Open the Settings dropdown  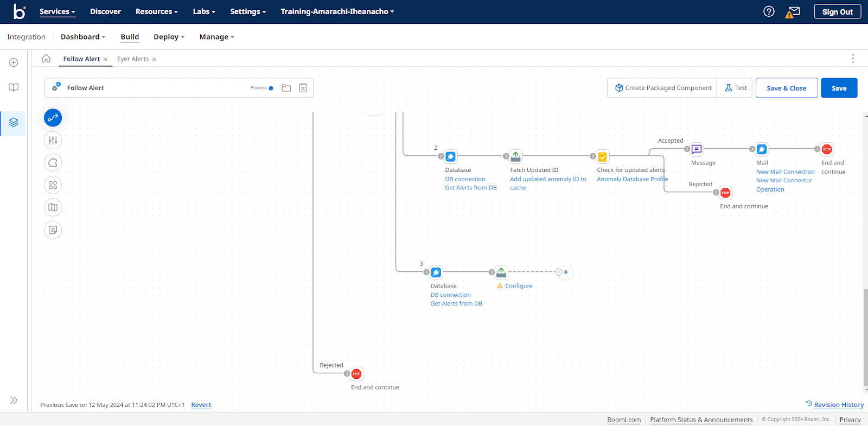coord(248,11)
